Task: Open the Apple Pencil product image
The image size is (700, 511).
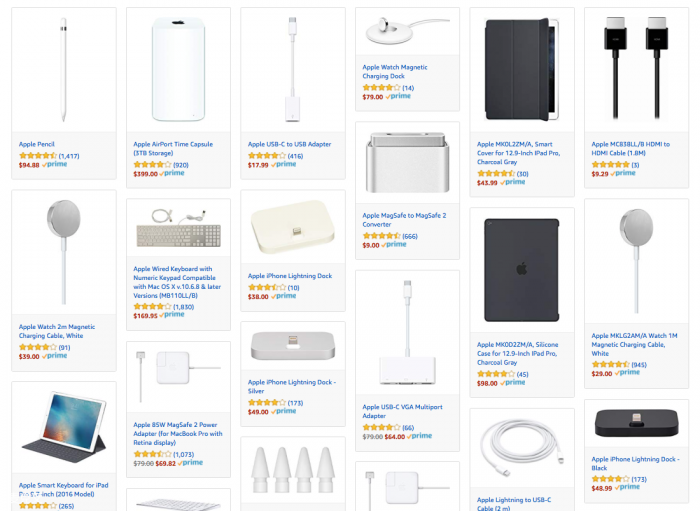Action: (63, 70)
